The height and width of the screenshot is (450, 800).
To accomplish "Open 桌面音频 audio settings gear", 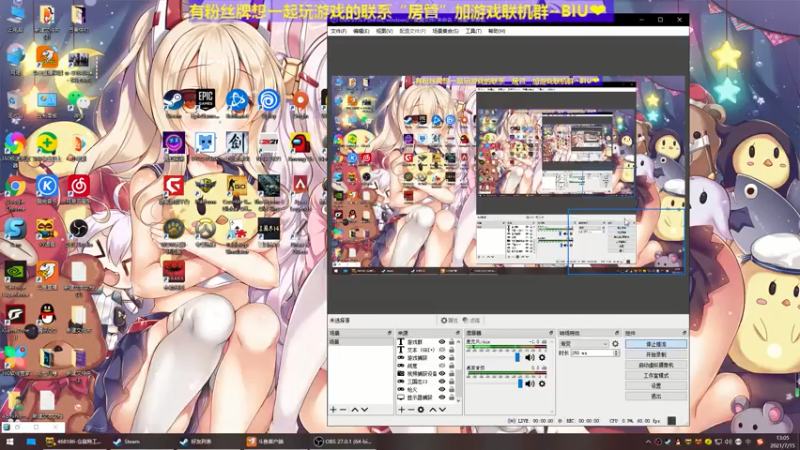I will pos(542,384).
